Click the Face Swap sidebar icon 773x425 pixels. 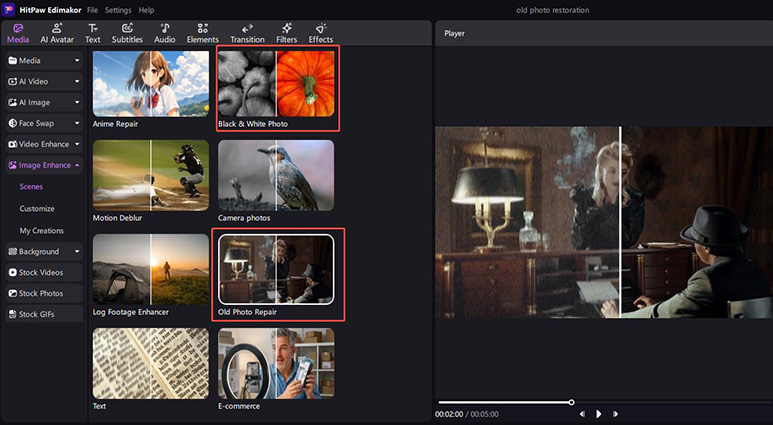[x=13, y=123]
